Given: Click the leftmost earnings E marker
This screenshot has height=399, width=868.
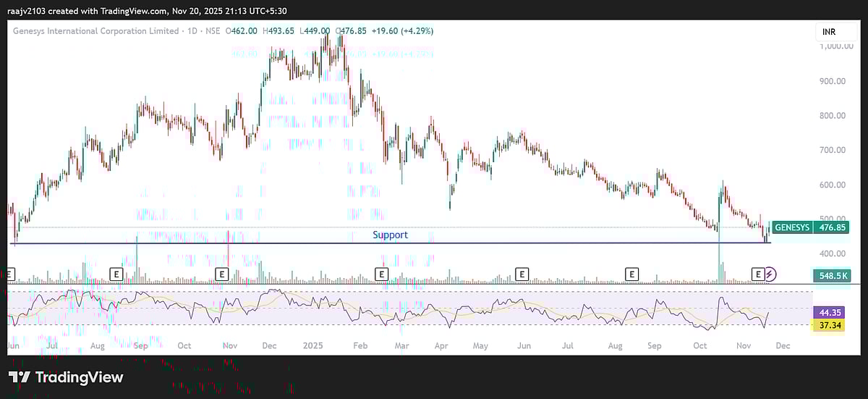Looking at the screenshot, I should (x=9, y=274).
